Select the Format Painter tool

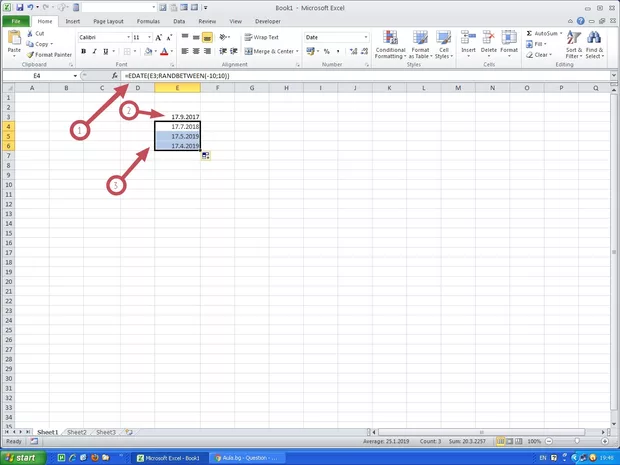coord(49,55)
